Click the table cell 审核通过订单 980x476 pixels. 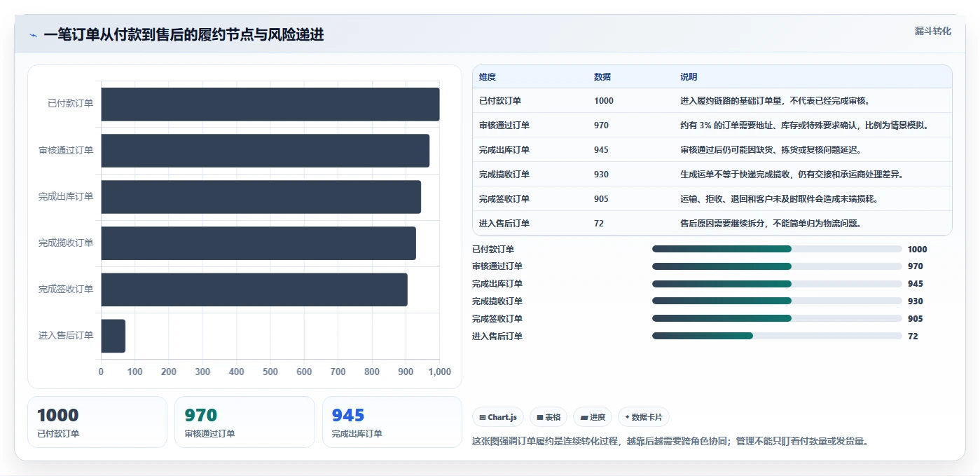click(504, 125)
